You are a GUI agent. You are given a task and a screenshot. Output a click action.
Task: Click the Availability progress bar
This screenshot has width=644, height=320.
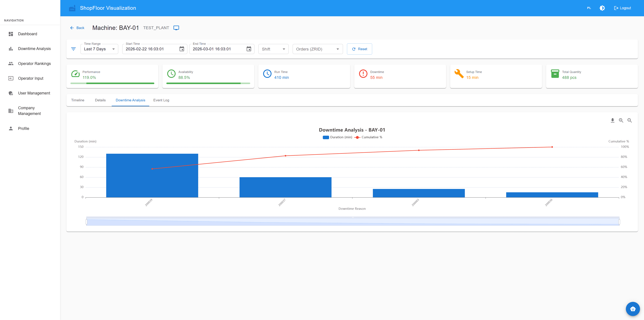(208, 83)
